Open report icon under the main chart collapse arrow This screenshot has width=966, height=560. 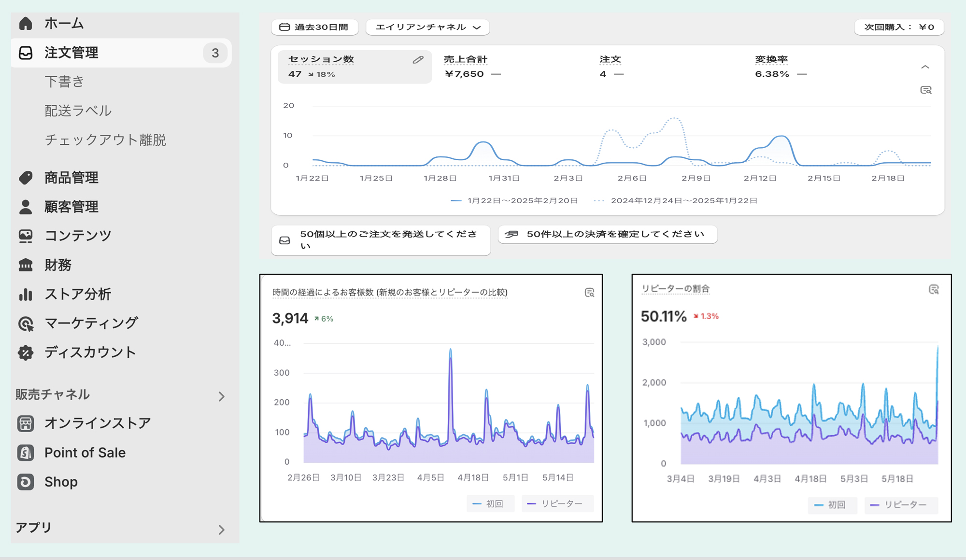point(925,90)
